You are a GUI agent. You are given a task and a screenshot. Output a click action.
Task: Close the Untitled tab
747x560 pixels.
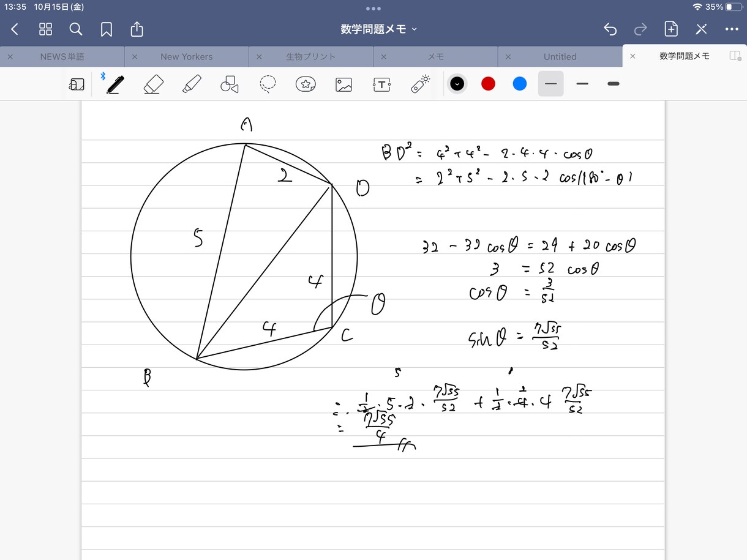pos(508,56)
